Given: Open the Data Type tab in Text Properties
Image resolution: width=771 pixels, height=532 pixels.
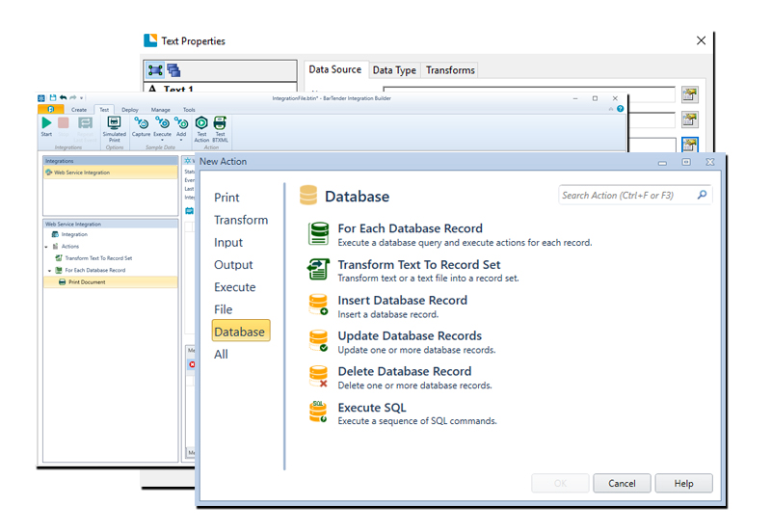Looking at the screenshot, I should (394, 70).
